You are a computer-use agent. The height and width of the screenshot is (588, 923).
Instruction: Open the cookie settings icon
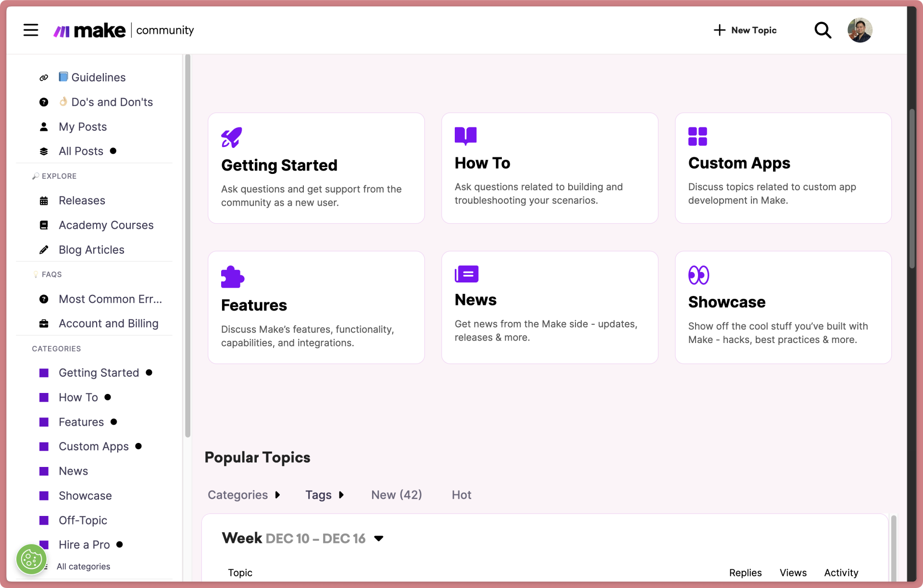pos(31,559)
